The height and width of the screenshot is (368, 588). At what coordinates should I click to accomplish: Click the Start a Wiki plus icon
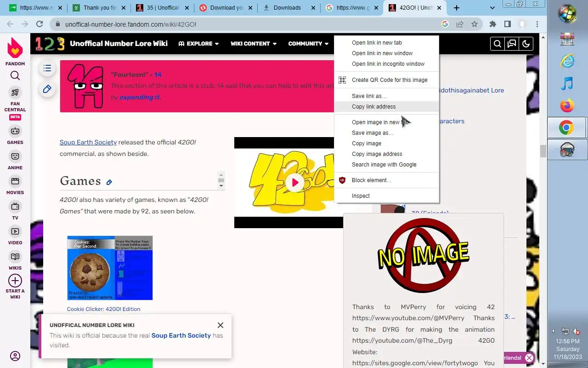tap(15, 281)
